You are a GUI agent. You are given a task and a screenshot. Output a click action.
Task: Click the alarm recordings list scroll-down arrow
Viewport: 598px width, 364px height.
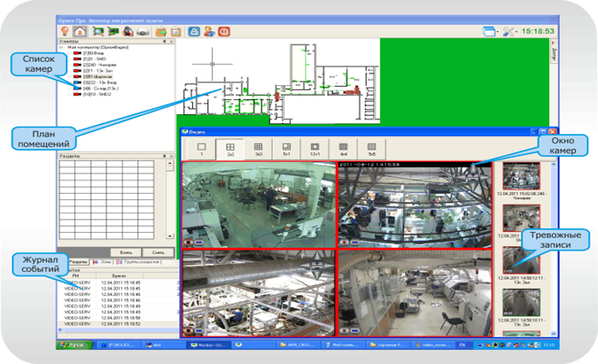pos(554,334)
